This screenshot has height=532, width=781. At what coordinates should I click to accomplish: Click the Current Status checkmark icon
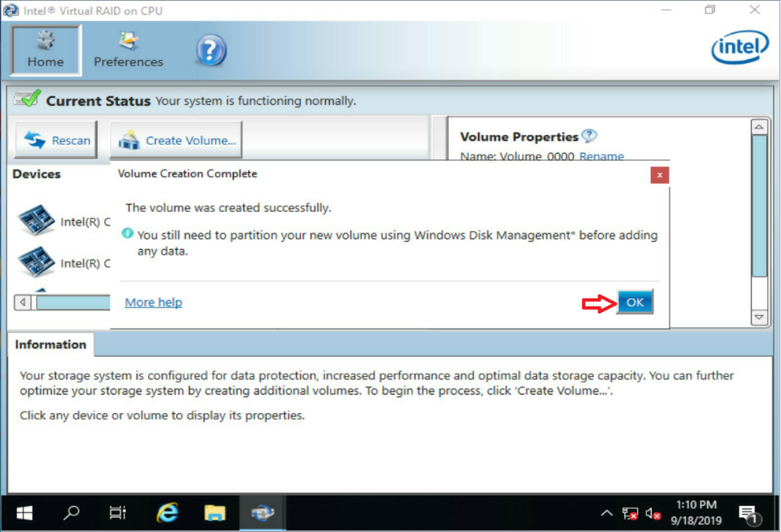click(x=27, y=99)
